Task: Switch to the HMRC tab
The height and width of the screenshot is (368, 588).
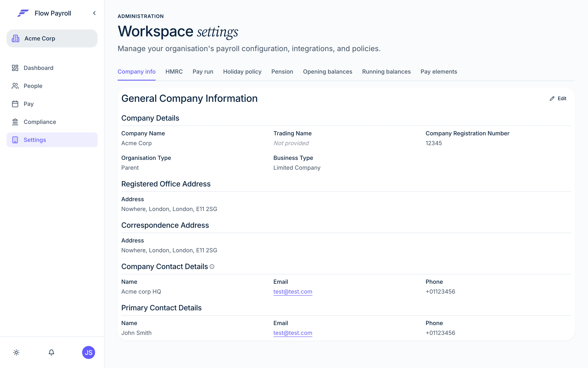Action: click(174, 72)
